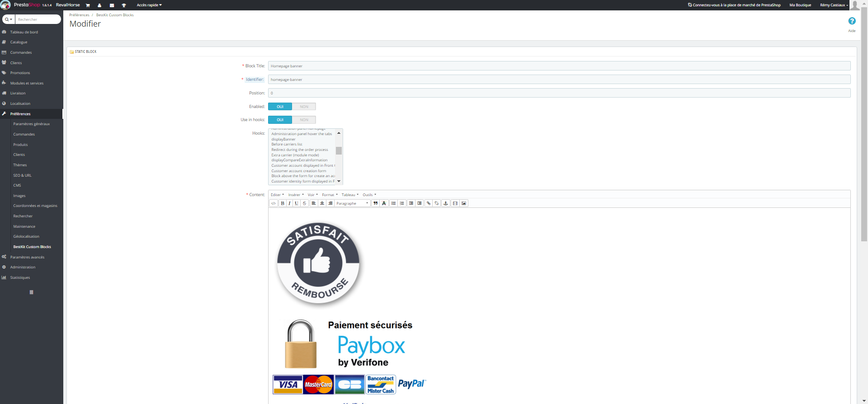The height and width of the screenshot is (404, 868).
Task: Click the Position input field
Action: point(559,93)
